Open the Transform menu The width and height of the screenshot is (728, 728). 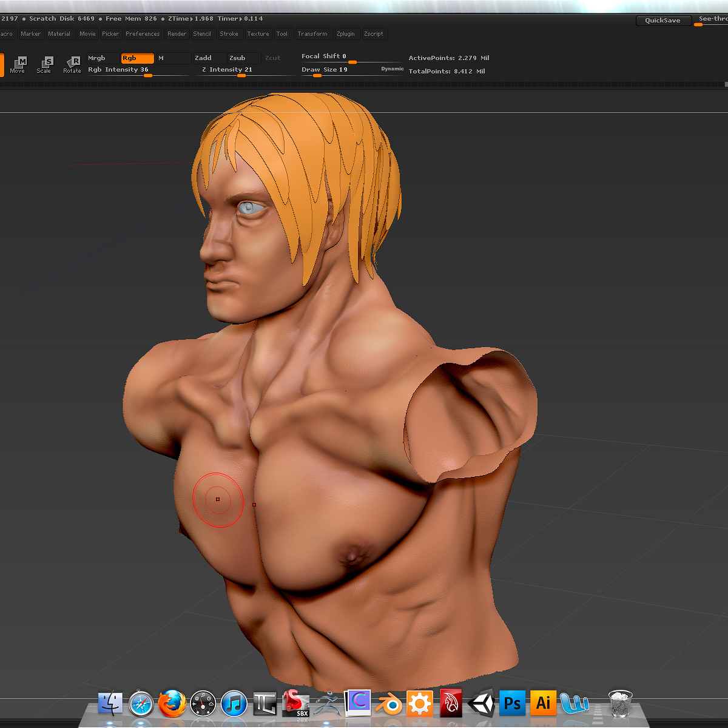312,34
